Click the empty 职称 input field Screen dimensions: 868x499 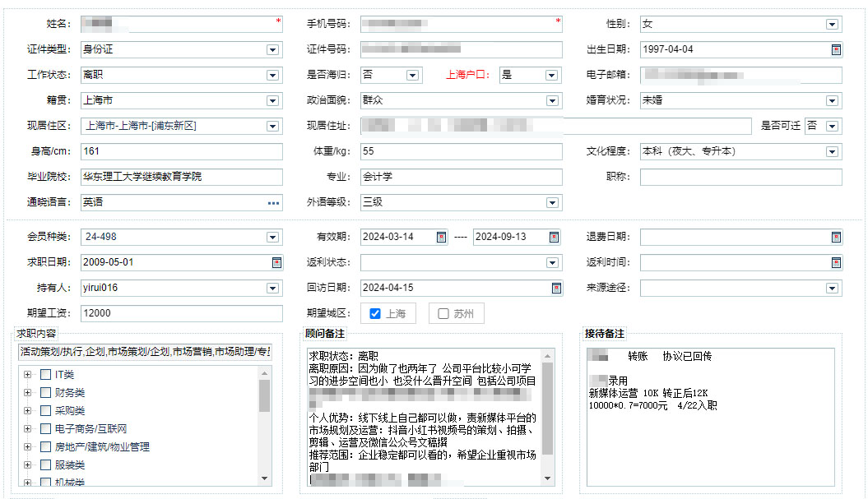(x=740, y=177)
